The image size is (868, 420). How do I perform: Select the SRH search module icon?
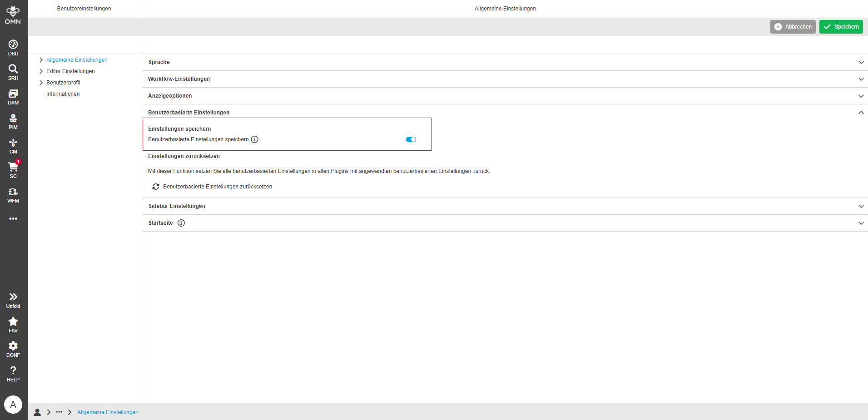[13, 72]
